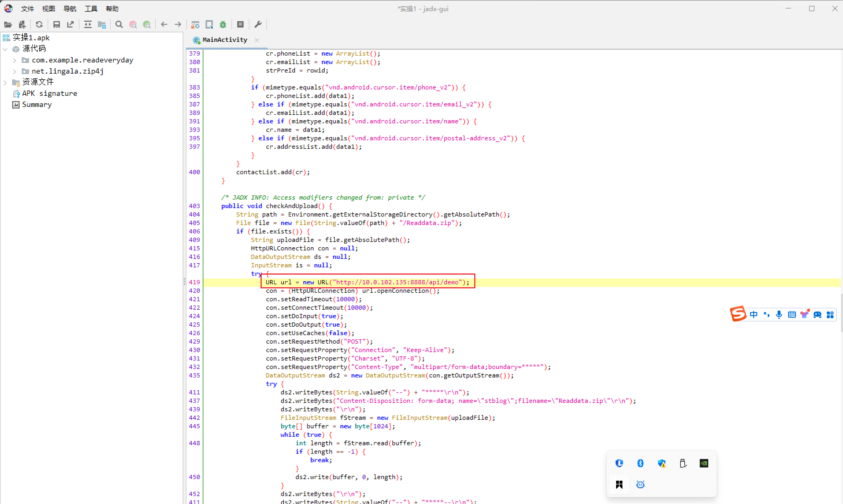Click the contactList.add(cr) statement
Viewport: 843px width, 504px height.
pos(273,172)
